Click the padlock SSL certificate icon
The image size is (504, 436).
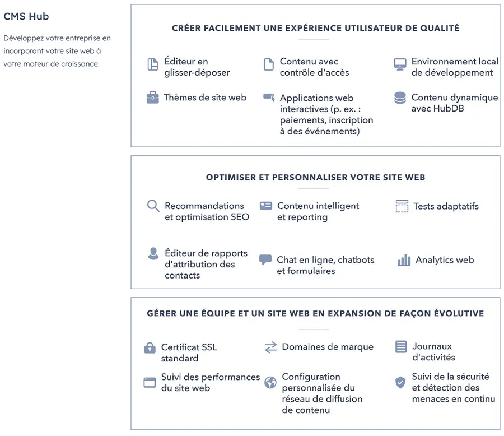150,348
